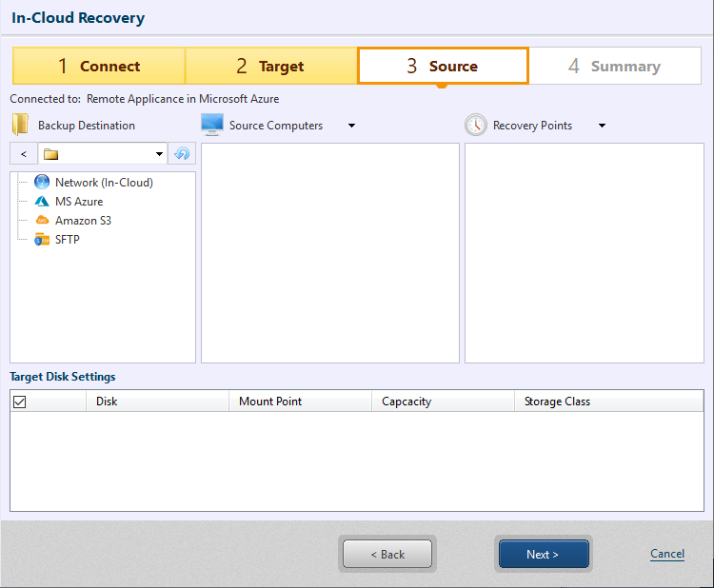Expand the Recovery Points dropdown arrow
714x588 pixels.
[602, 126]
